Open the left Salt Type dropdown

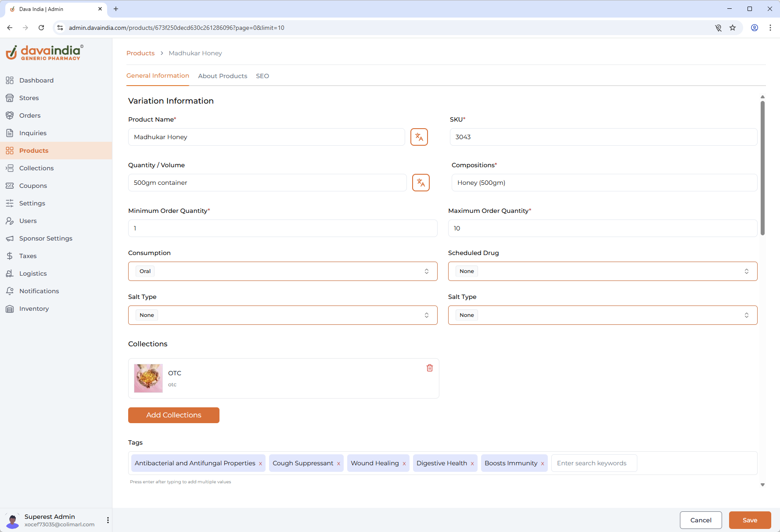pyautogui.click(x=283, y=315)
